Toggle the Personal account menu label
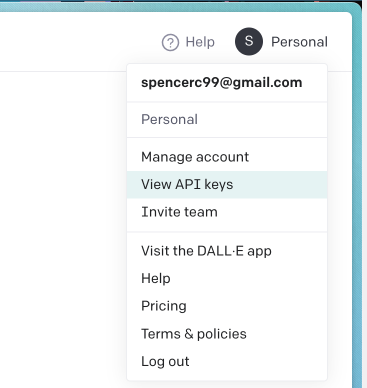The image size is (367, 388). (299, 42)
